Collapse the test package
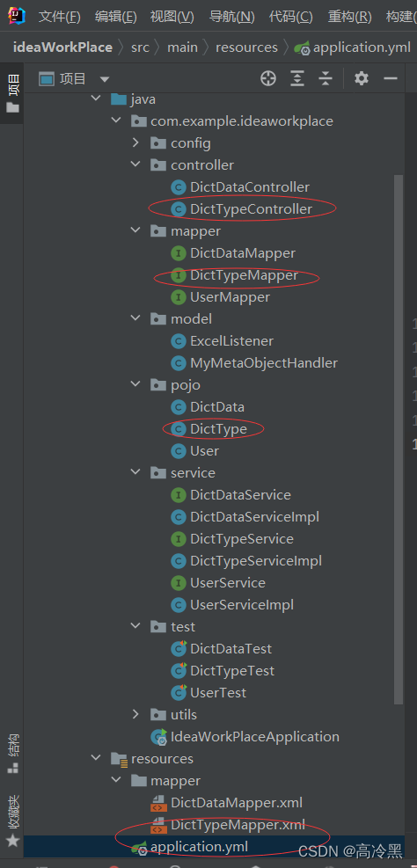 pyautogui.click(x=135, y=627)
